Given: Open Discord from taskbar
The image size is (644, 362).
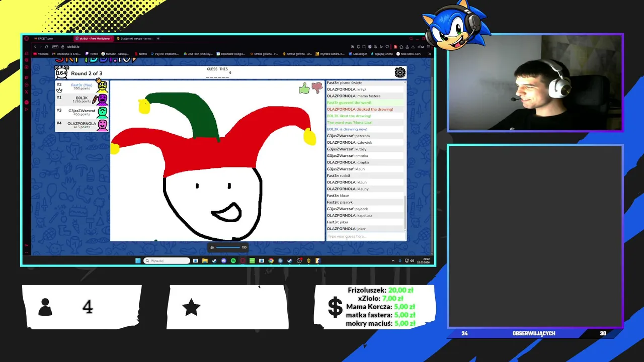Looking at the screenshot, I should (223, 260).
